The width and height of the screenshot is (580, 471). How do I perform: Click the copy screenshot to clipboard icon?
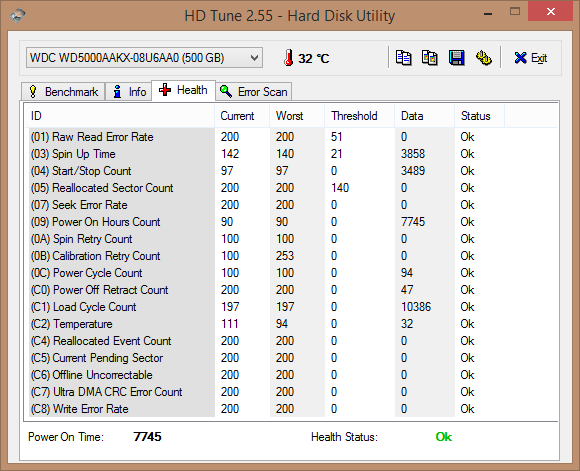tap(430, 58)
